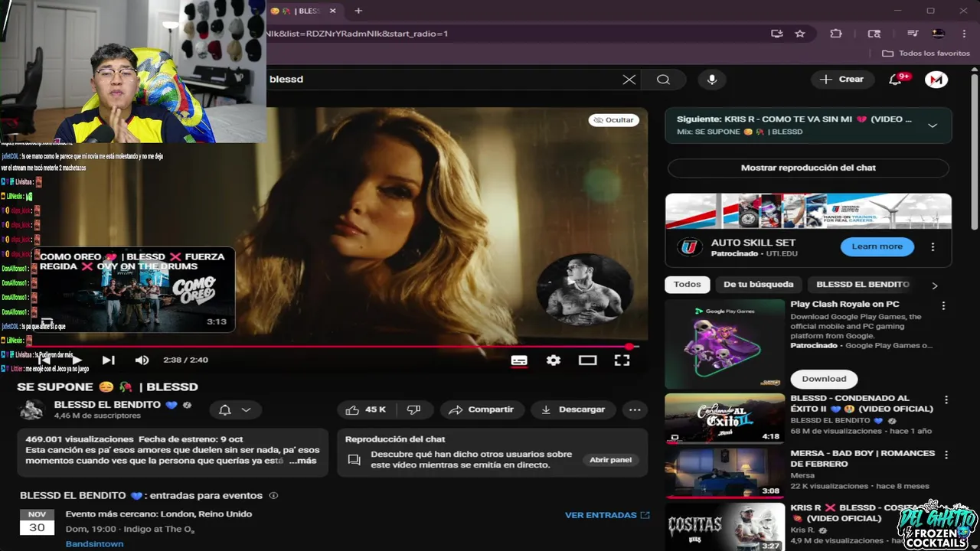Open browser extensions puzzle icon
This screenshot has width=980, height=551.
(836, 34)
